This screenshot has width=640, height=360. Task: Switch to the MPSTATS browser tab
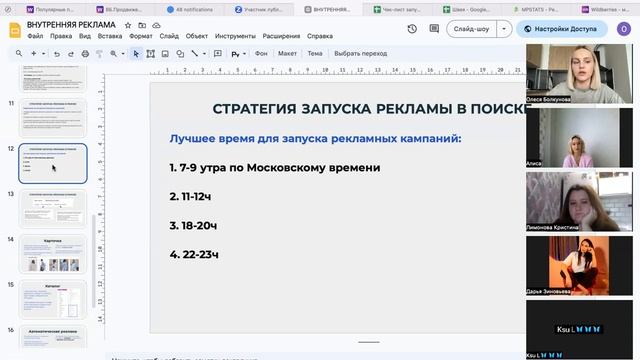tap(536, 9)
